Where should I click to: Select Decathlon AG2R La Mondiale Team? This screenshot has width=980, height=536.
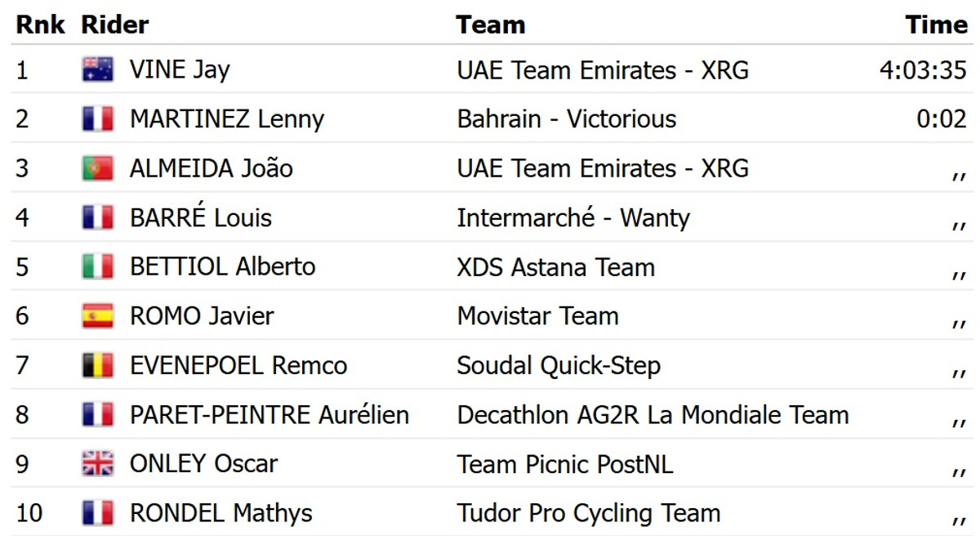click(653, 415)
